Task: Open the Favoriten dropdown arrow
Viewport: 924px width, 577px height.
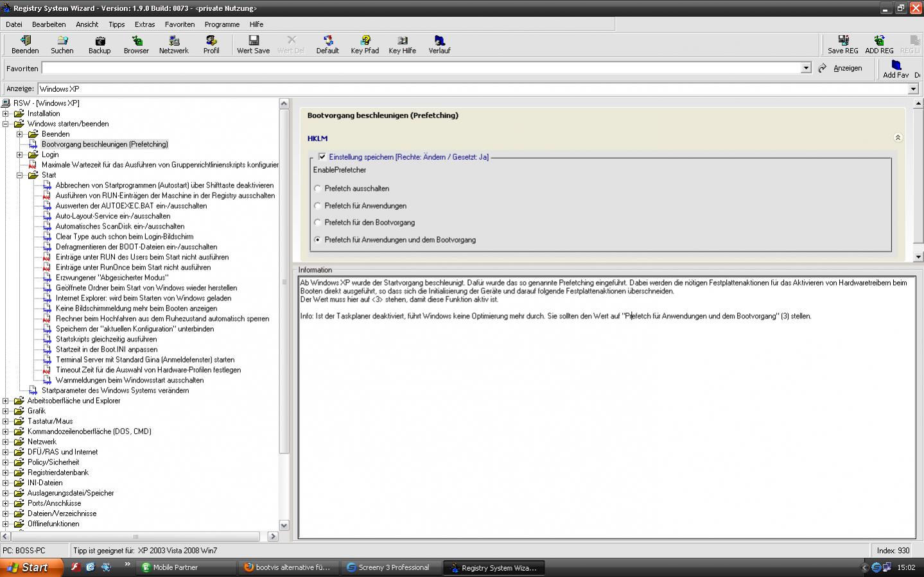Action: [x=806, y=68]
